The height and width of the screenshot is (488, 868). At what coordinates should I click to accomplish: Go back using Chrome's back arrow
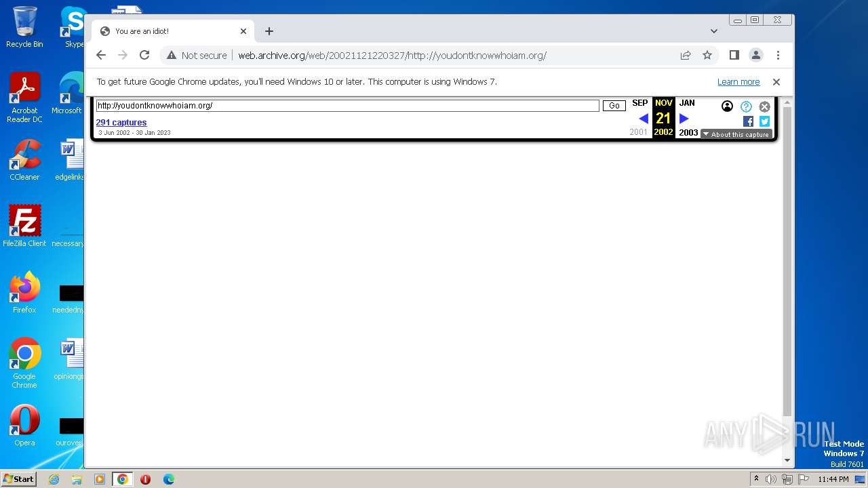101,55
